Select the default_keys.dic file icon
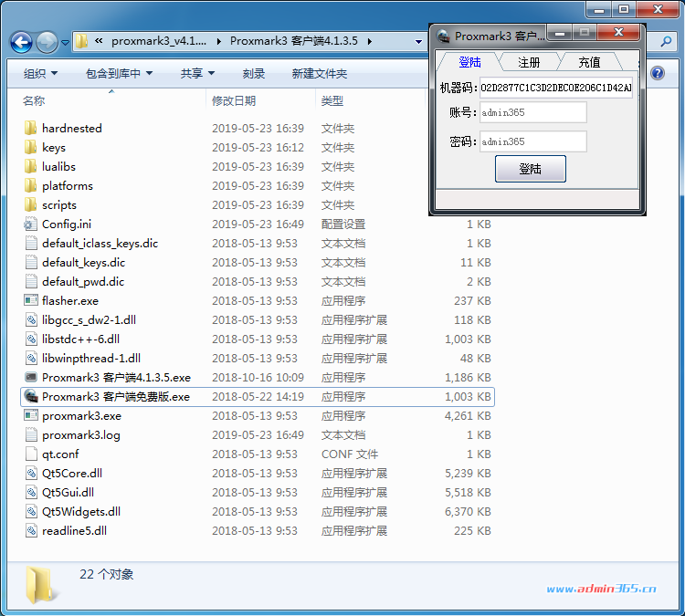This screenshot has width=685, height=616. (x=31, y=263)
